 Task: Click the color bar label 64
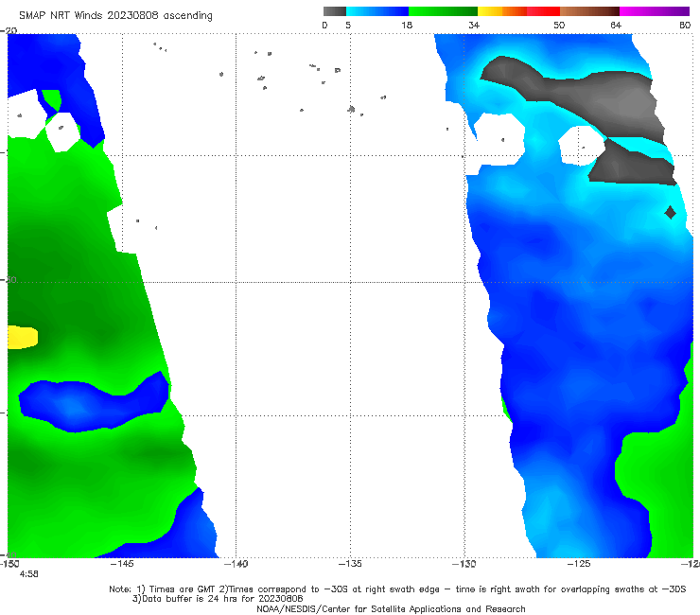click(x=616, y=25)
